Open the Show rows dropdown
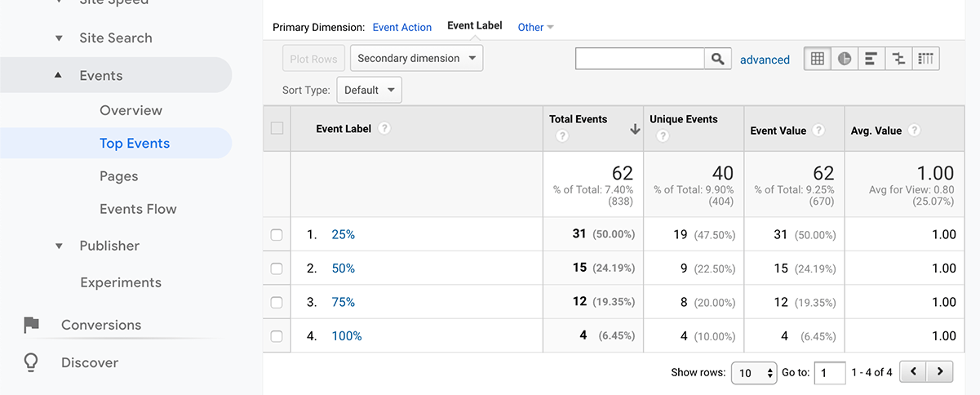Screen dimensions: 980x395 pos(754,373)
